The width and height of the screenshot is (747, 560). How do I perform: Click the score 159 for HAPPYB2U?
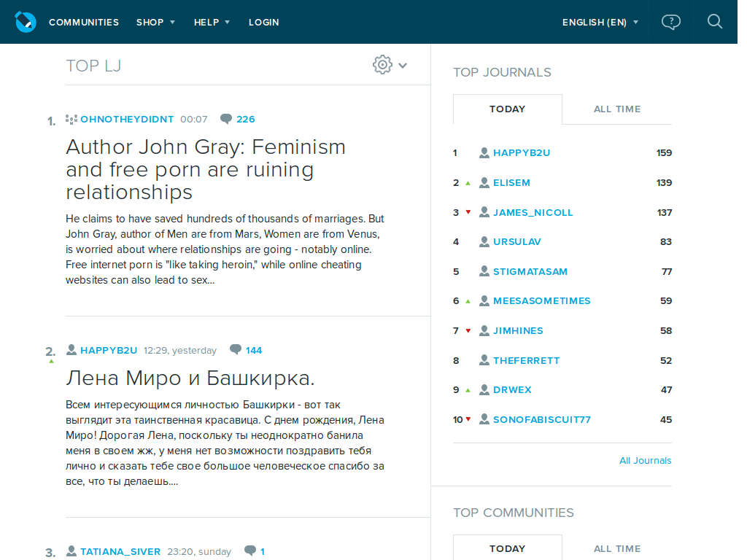click(664, 153)
